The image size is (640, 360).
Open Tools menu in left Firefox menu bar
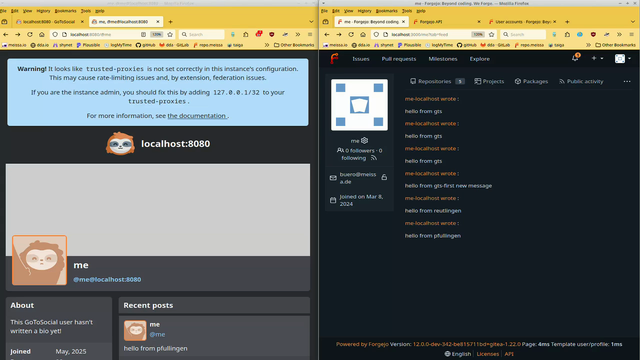86,11
